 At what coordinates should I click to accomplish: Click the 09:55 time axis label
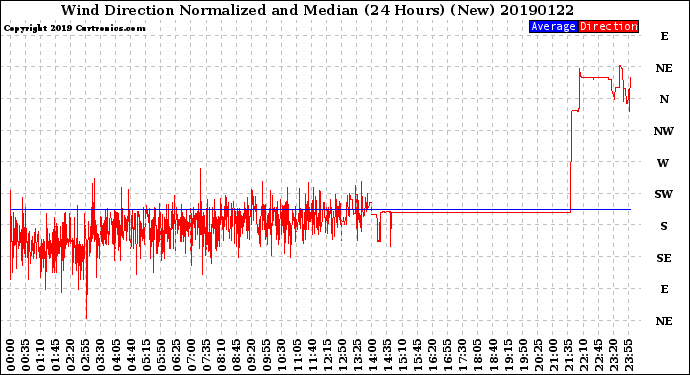tap(267, 355)
